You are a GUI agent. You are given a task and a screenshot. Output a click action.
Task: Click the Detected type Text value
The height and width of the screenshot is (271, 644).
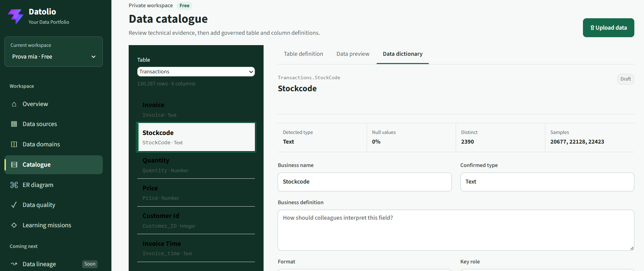288,142
